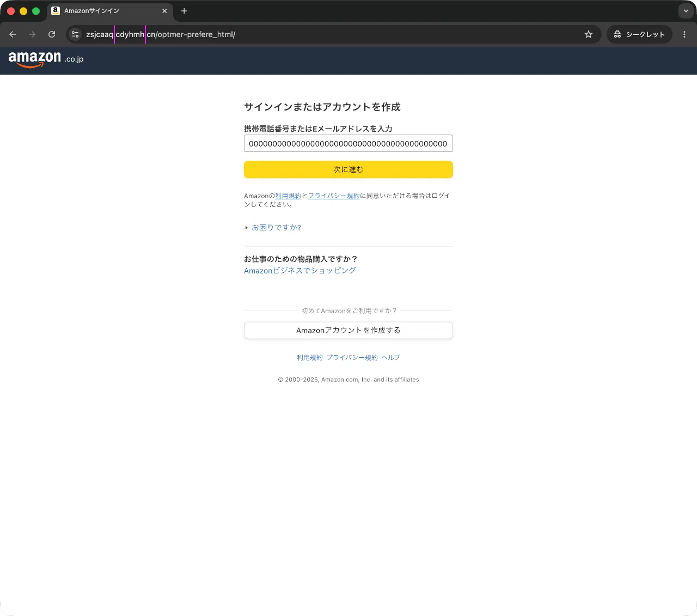The image size is (697, 616).
Task: Open the Chrome three-dot menu
Action: point(684,34)
